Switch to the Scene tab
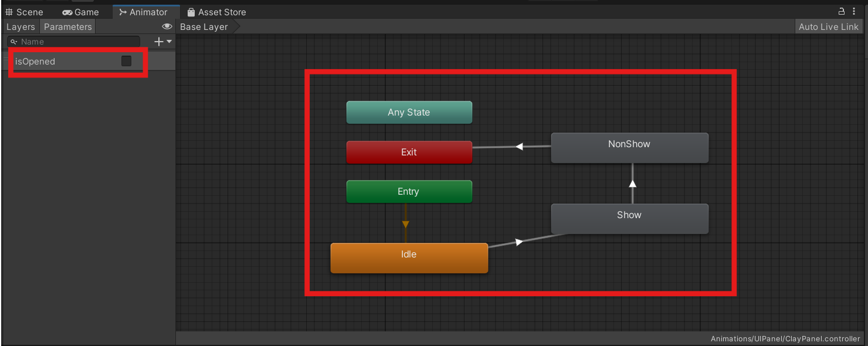The width and height of the screenshot is (868, 346). click(x=24, y=12)
